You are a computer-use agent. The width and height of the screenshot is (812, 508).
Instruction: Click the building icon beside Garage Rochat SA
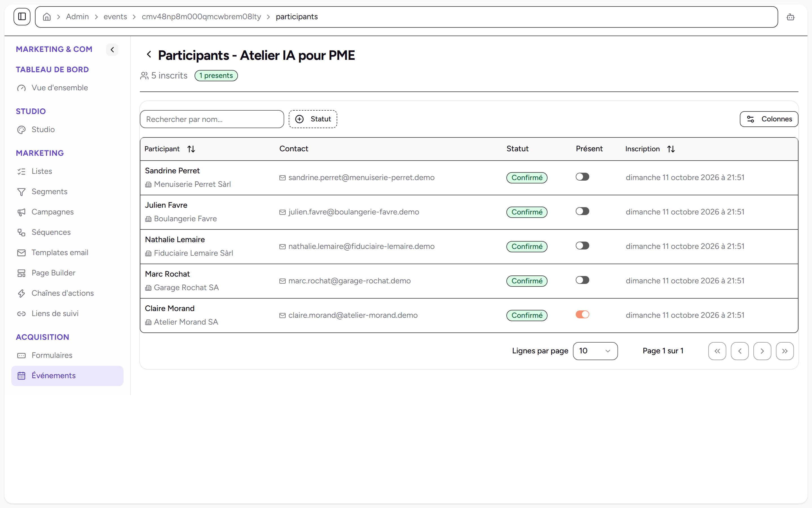pos(148,288)
